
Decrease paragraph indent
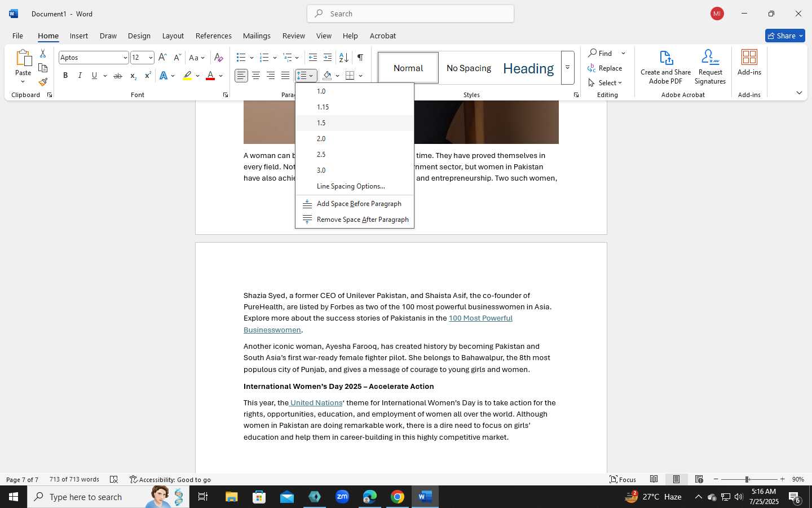pyautogui.click(x=313, y=58)
